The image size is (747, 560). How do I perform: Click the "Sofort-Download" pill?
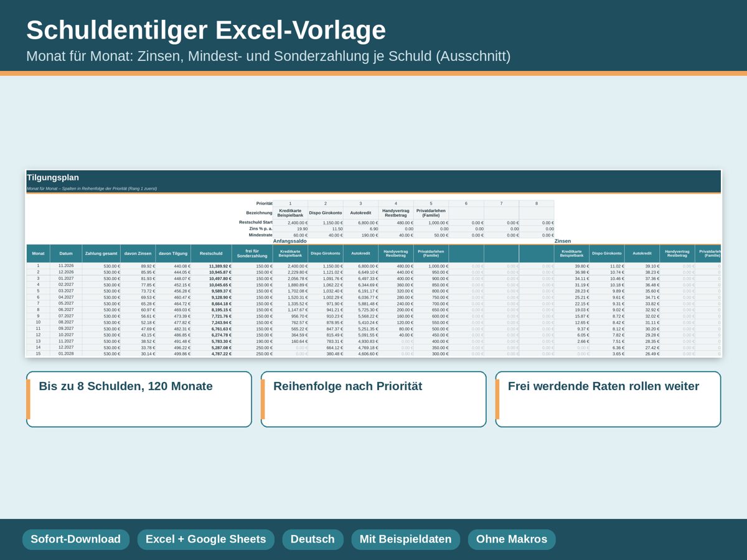[76, 539]
